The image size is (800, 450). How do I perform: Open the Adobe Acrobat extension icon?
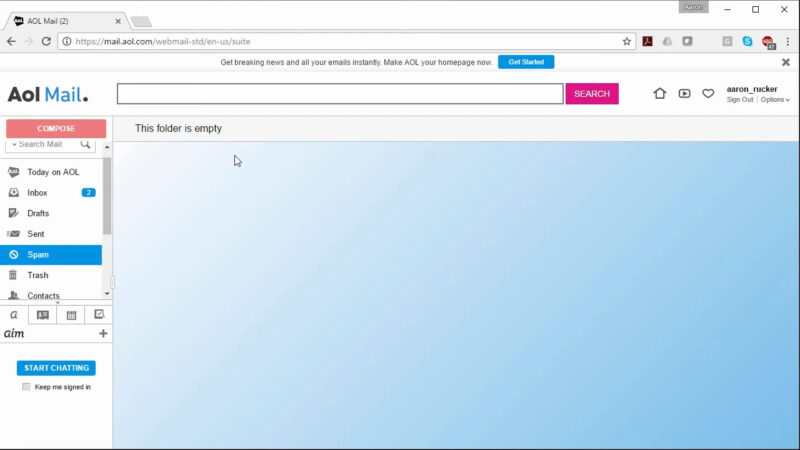[647, 41]
